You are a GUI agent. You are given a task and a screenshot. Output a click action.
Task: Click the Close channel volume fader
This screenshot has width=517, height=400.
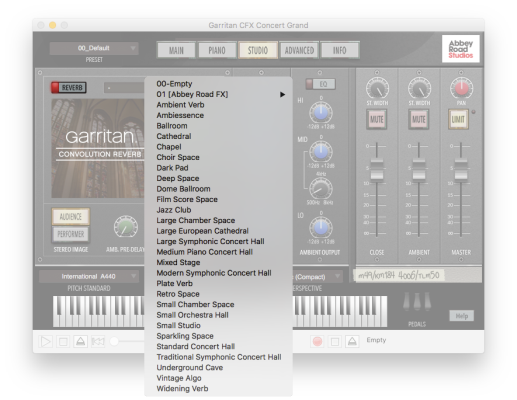[x=377, y=169]
